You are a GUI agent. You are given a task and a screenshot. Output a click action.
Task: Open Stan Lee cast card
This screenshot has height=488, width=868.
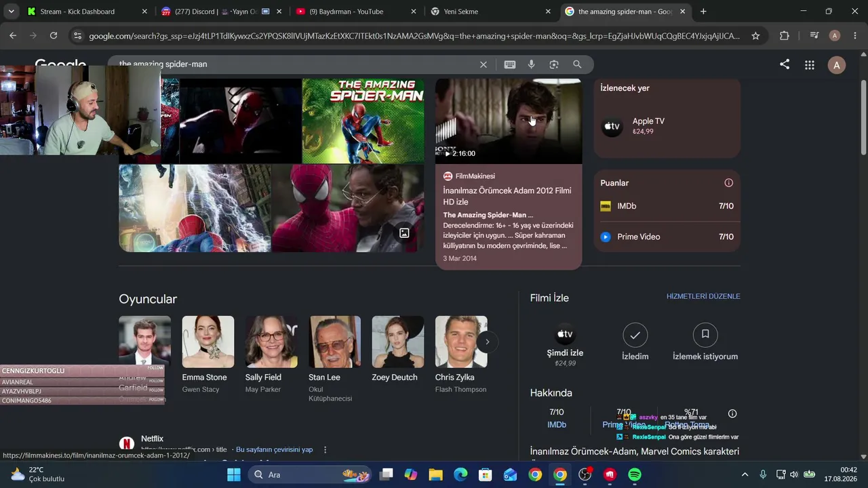(x=335, y=359)
